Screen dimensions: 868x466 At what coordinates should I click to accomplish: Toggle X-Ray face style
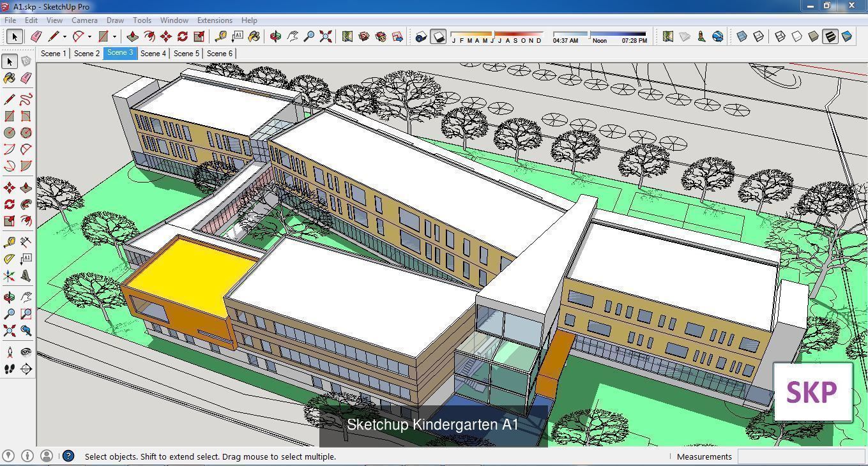tap(742, 36)
